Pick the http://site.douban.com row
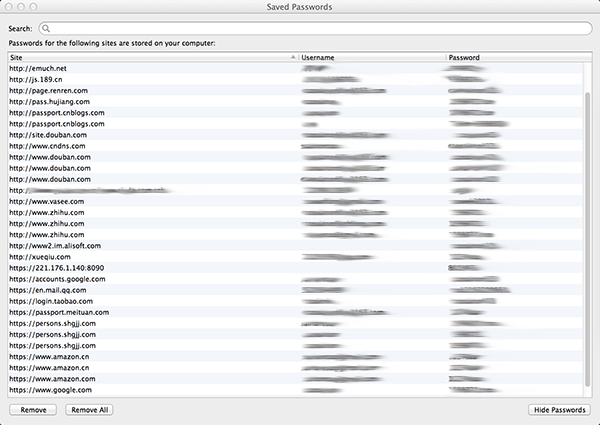Image resolution: width=600 pixels, height=425 pixels. [x=295, y=135]
